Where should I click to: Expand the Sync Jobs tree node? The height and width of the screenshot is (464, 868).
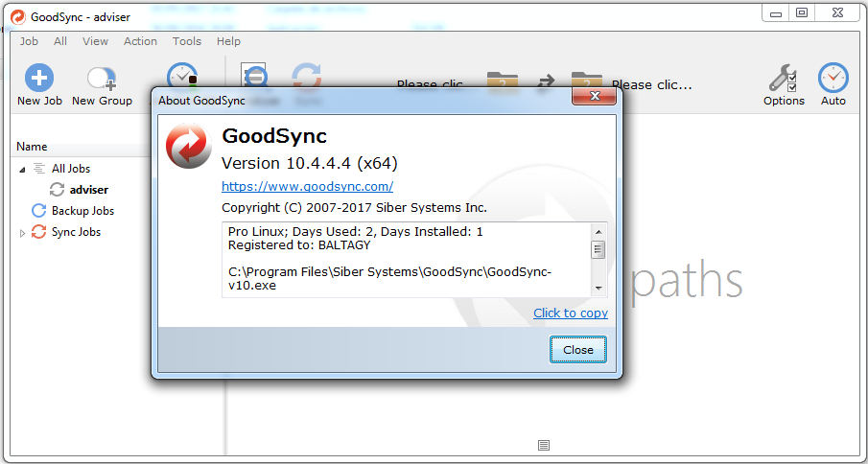(22, 233)
